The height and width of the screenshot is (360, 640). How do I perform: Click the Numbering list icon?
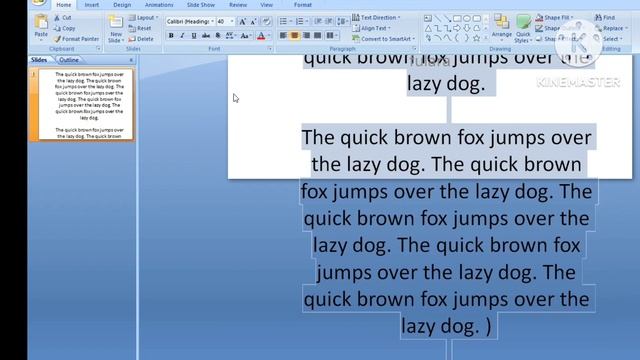(x=300, y=21)
